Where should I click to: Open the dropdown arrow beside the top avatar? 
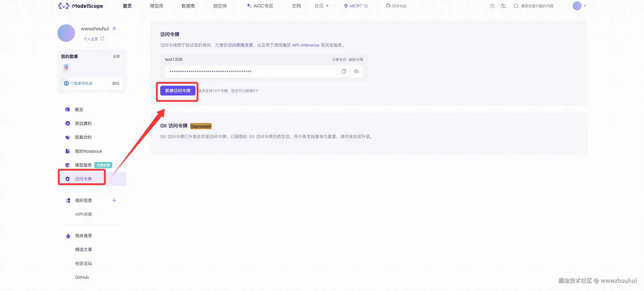[585, 6]
